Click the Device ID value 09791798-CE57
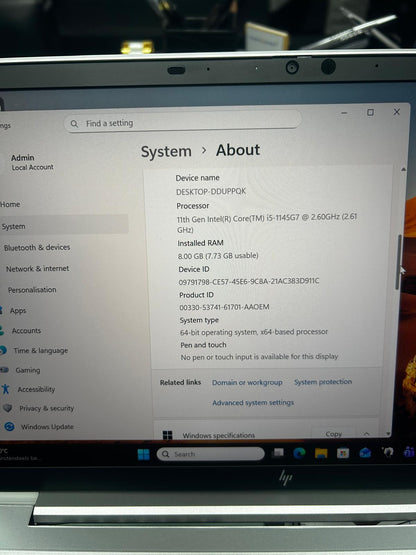The image size is (416, 555). (249, 281)
